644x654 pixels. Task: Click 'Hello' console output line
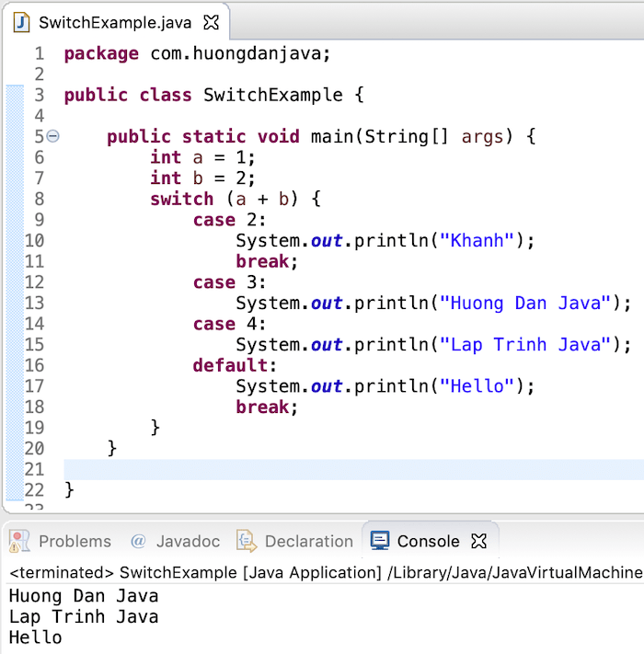click(x=36, y=637)
